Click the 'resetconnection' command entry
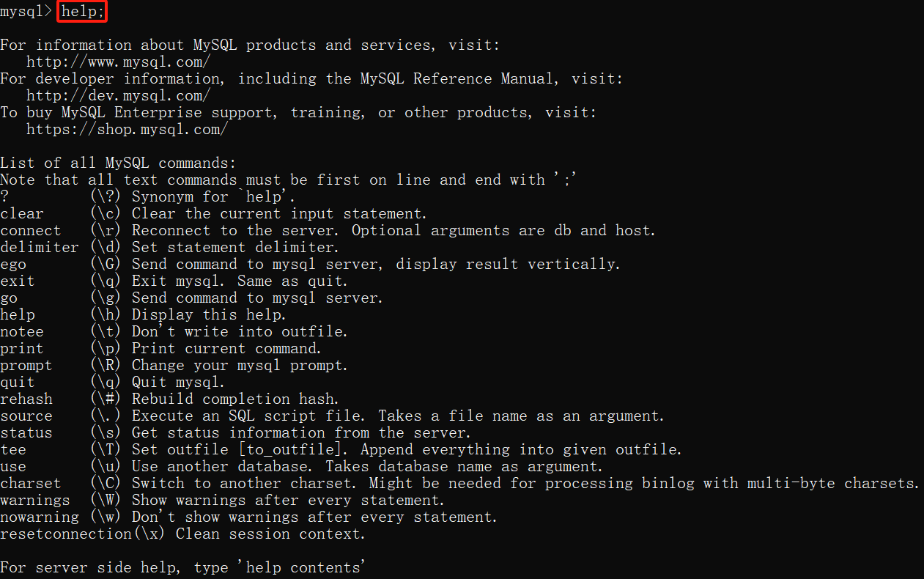 [66, 534]
